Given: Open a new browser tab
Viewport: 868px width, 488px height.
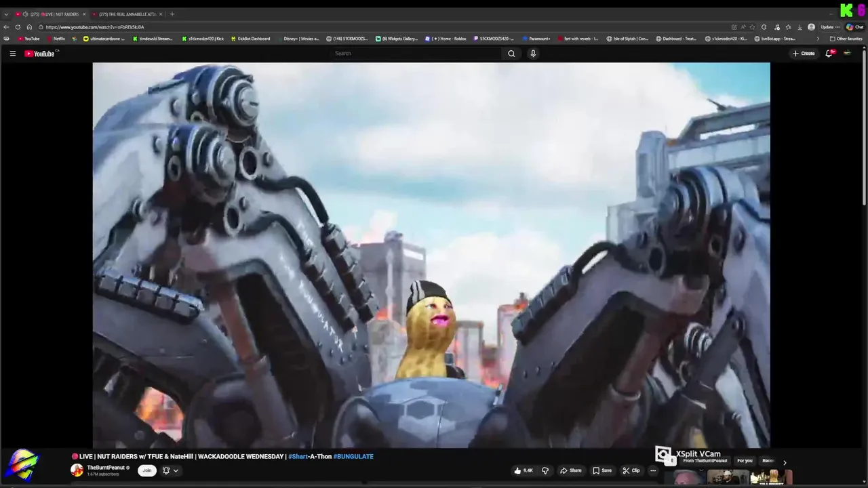Looking at the screenshot, I should (x=172, y=14).
